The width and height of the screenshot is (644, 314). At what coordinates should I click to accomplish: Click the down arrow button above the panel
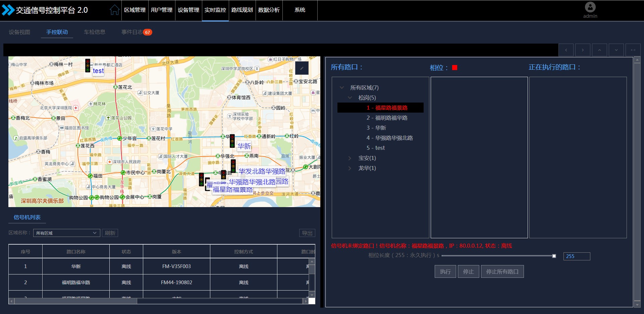(616, 50)
